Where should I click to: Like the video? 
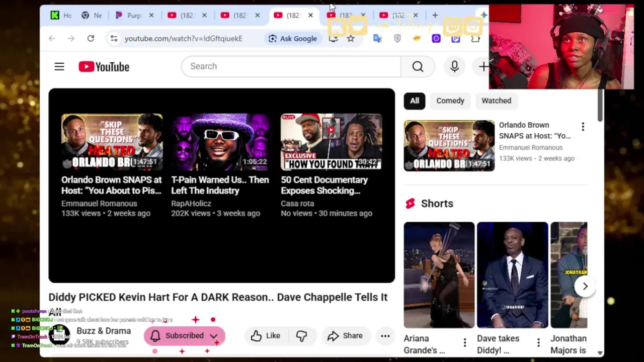click(x=265, y=336)
